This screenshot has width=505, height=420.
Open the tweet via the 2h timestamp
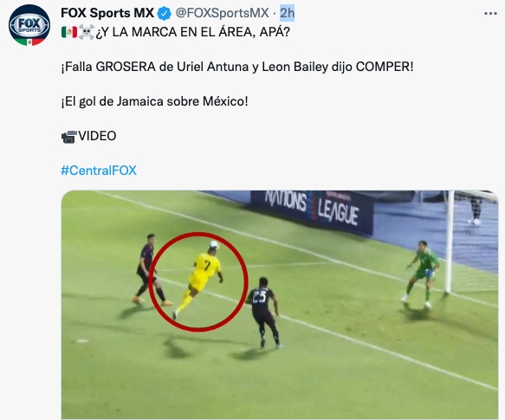[287, 13]
